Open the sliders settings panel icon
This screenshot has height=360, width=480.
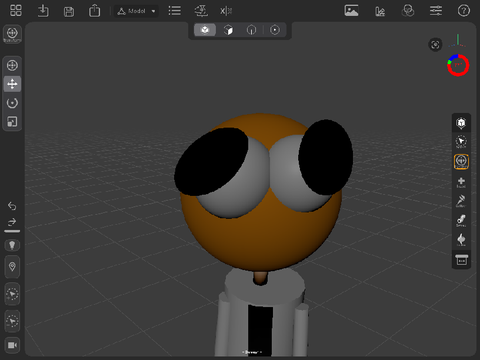coord(436,11)
